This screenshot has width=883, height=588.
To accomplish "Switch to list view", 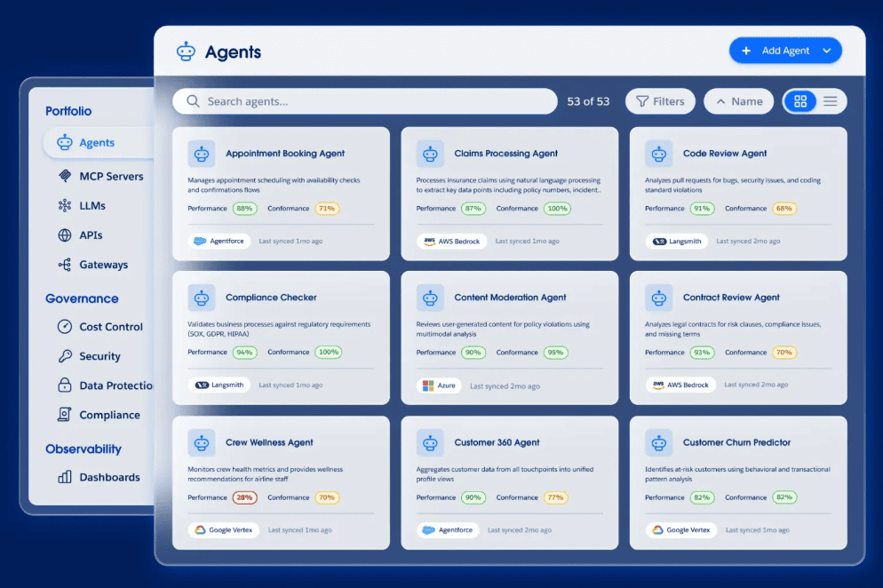I will (x=830, y=101).
